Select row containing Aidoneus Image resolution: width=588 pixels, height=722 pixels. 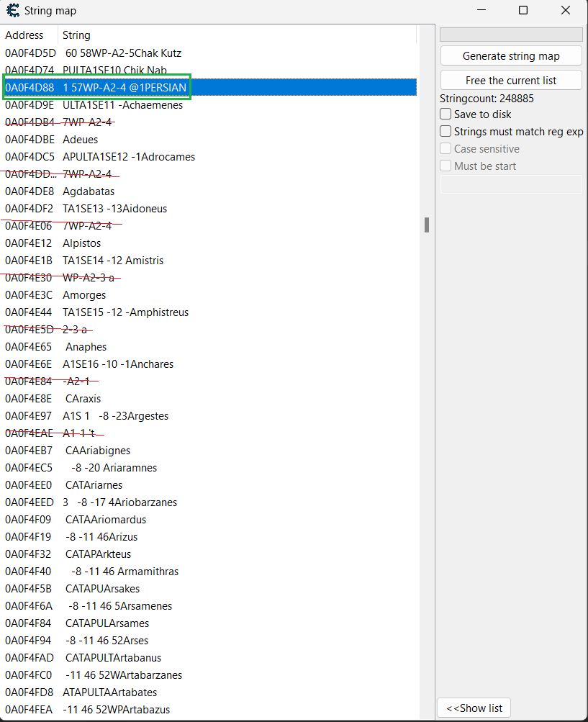209,209
